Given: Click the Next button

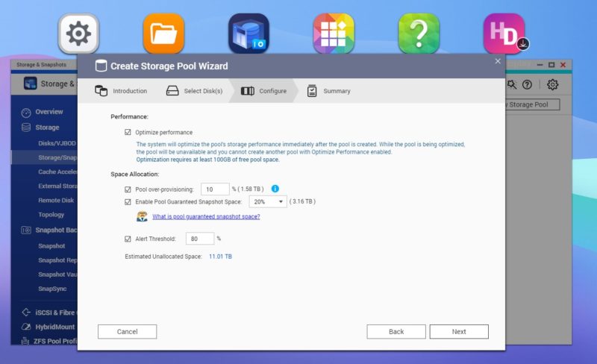Looking at the screenshot, I should point(459,332).
